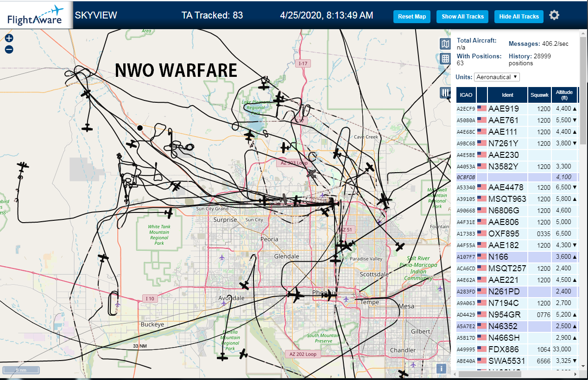Select aircraft row N6806G
This screenshot has height=380, width=588.
pos(517,211)
